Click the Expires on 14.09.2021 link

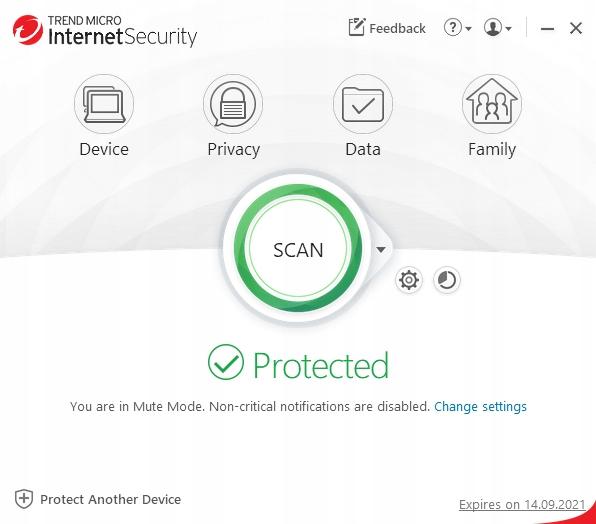click(522, 505)
